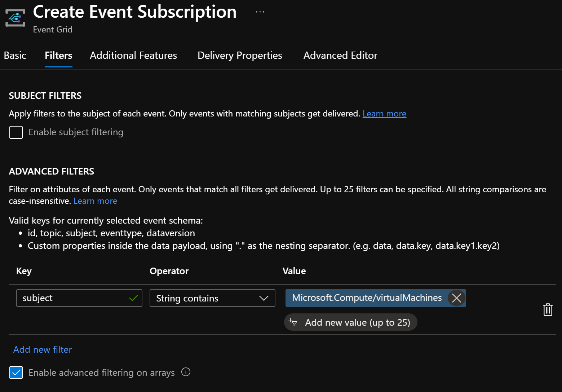Click the filter icon on Add new value

(293, 322)
